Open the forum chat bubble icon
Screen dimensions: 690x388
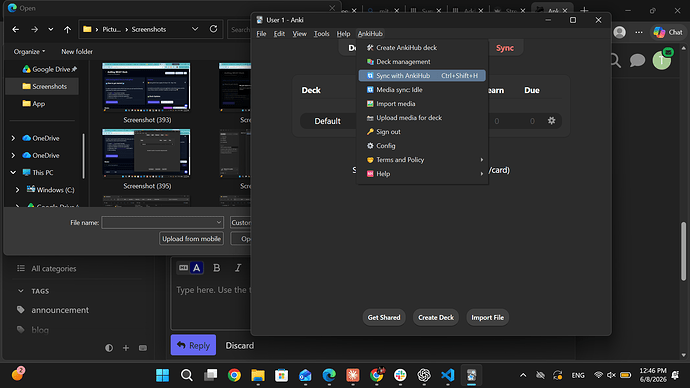pyautogui.click(x=637, y=60)
